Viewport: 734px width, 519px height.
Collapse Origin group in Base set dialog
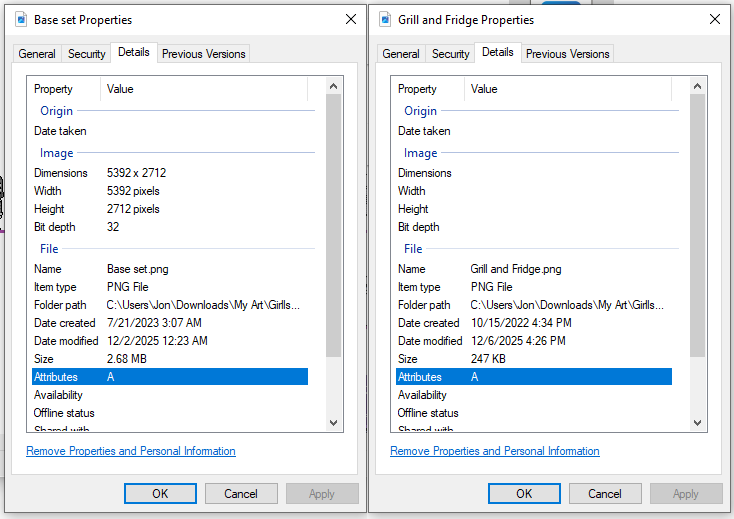[x=57, y=111]
